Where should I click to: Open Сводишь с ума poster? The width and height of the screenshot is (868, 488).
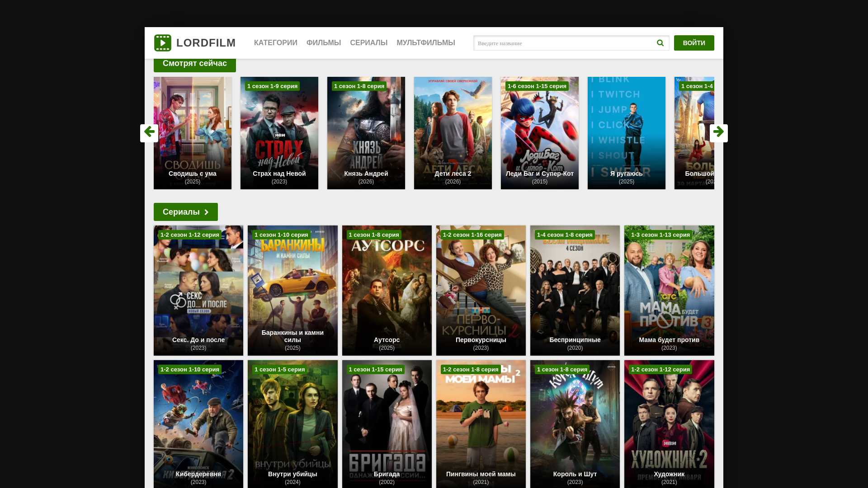pos(193,133)
